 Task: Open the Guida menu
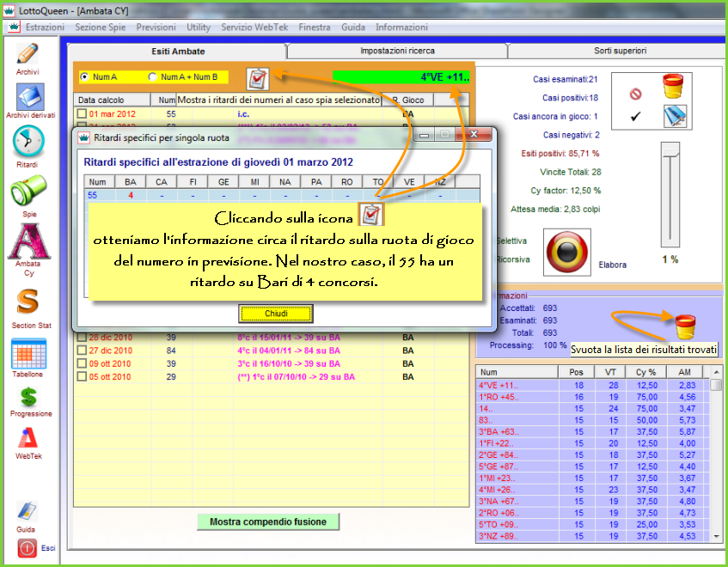click(x=353, y=27)
